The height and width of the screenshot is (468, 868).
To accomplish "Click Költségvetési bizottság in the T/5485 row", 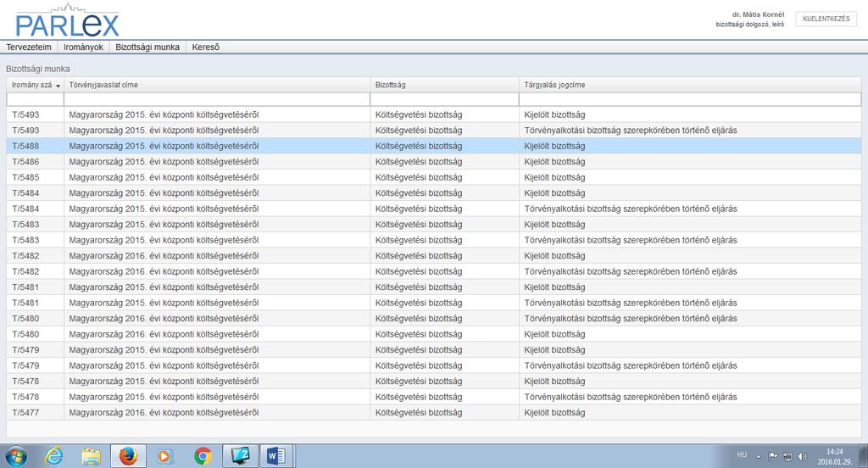I will tap(419, 177).
